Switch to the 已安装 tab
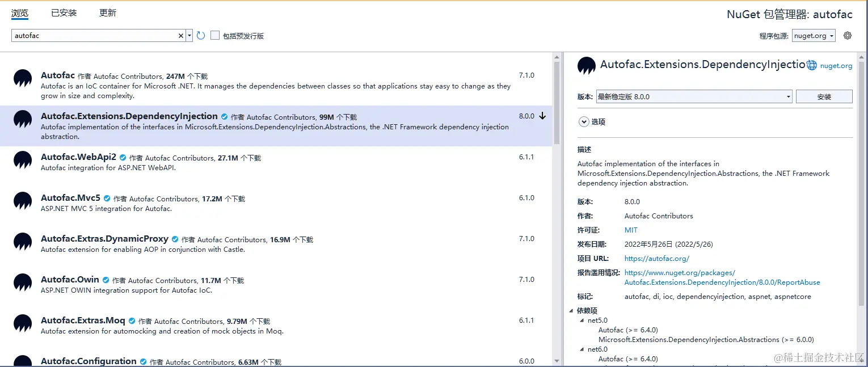 point(64,12)
